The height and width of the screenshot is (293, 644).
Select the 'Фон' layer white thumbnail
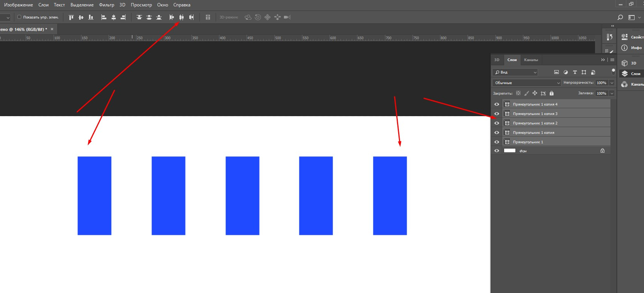pos(509,151)
